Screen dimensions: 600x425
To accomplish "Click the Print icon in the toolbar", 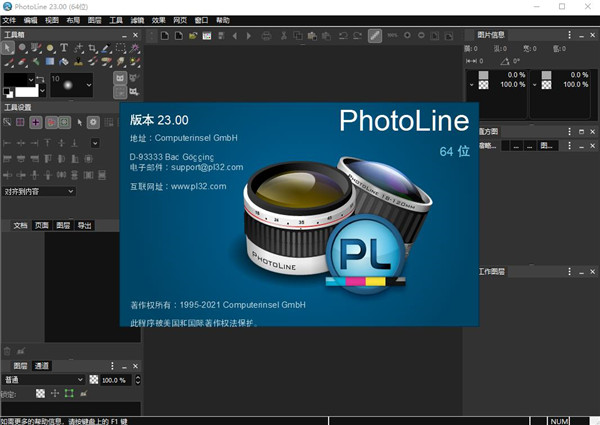I will tap(265, 36).
